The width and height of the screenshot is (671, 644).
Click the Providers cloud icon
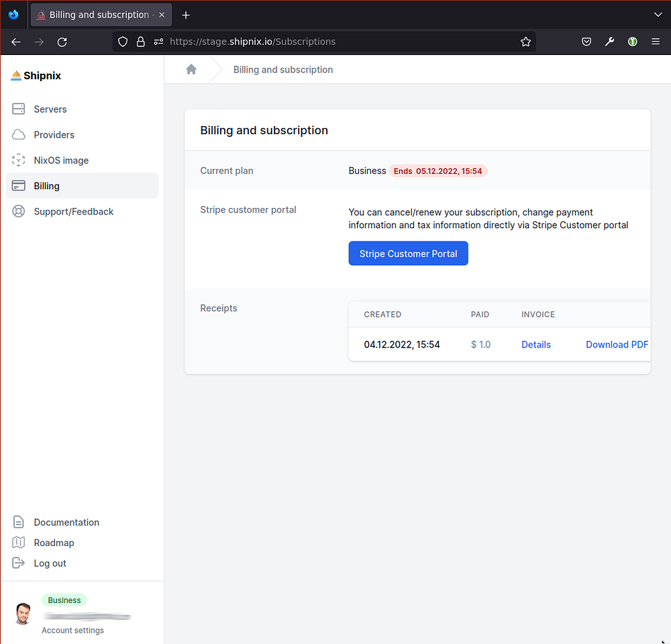point(18,135)
